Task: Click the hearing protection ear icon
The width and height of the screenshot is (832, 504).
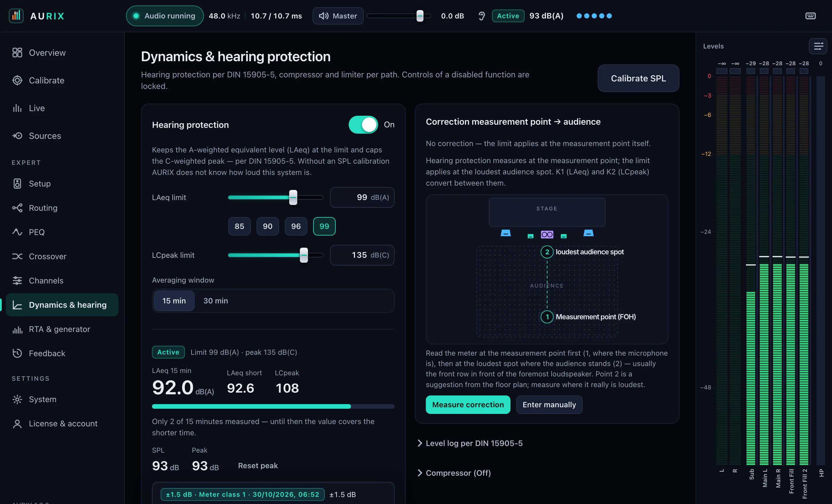Action: (482, 16)
